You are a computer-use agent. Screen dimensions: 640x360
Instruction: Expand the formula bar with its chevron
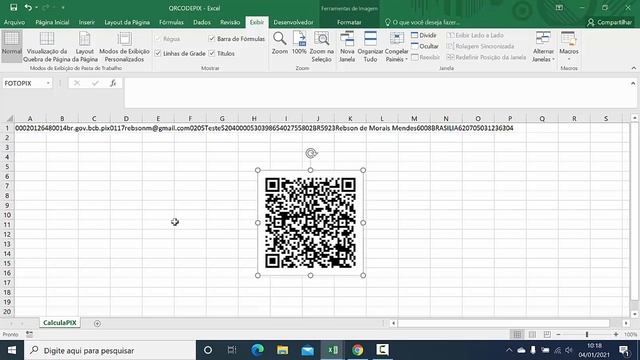pos(633,83)
